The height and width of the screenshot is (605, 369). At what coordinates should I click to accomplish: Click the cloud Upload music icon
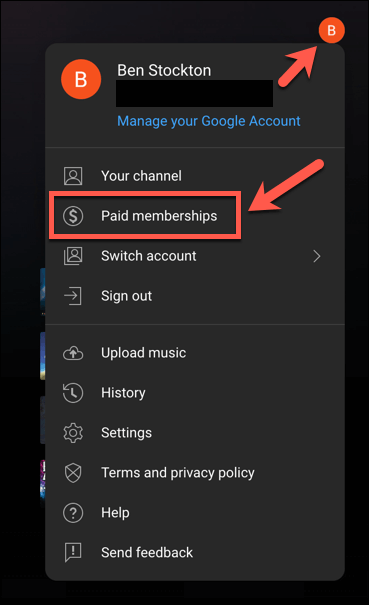click(73, 353)
